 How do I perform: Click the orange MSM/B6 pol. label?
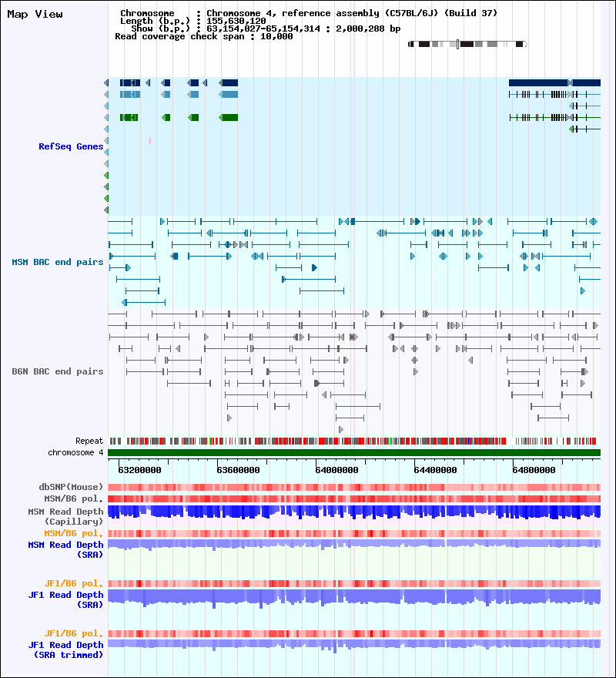[x=73, y=533]
